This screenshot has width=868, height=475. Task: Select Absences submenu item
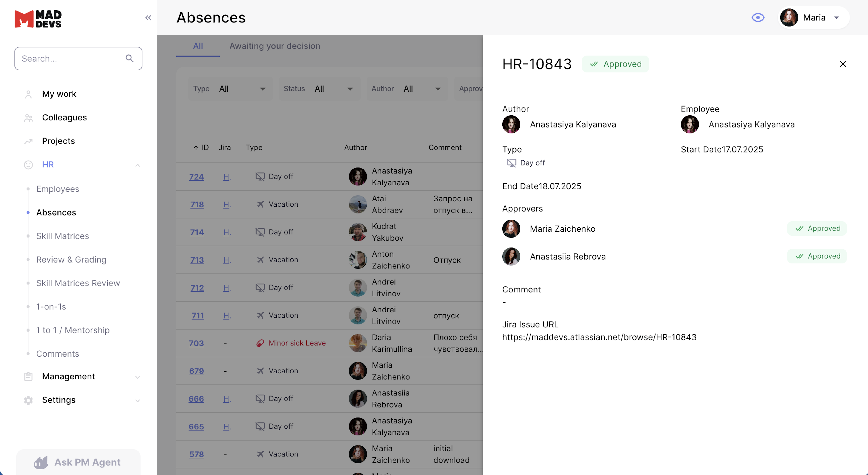(56, 213)
